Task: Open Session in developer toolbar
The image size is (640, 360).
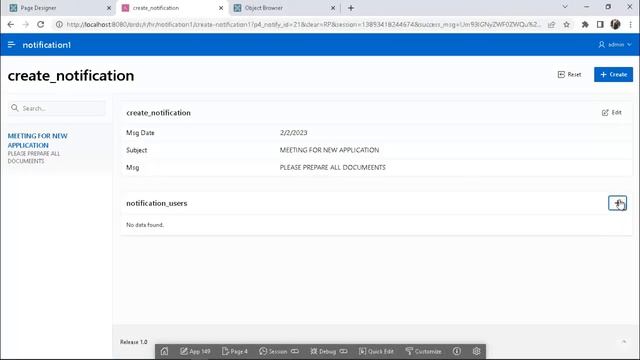Action: 279,351
